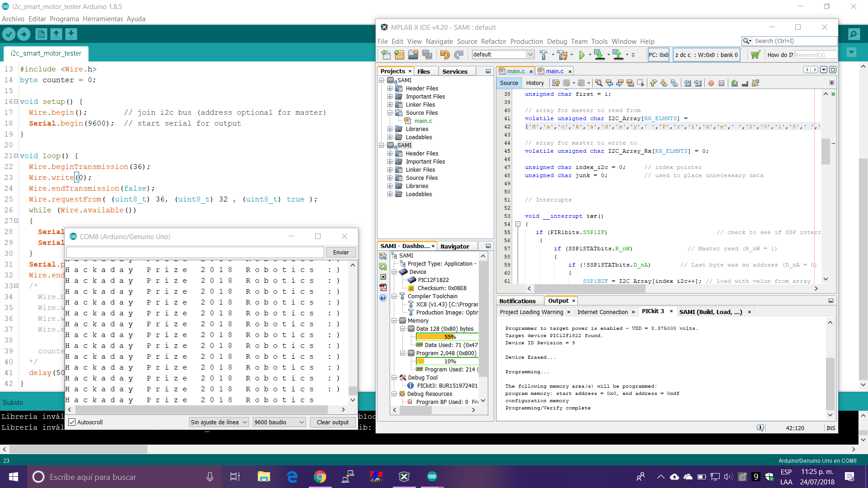The height and width of the screenshot is (488, 868).
Task: Open Arduino tab menu dropdown arrow
Action: [851, 52]
